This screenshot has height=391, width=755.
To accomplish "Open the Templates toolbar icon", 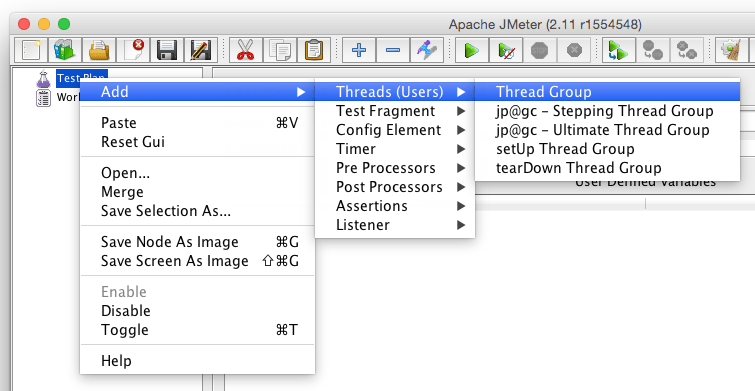I will pos(65,50).
